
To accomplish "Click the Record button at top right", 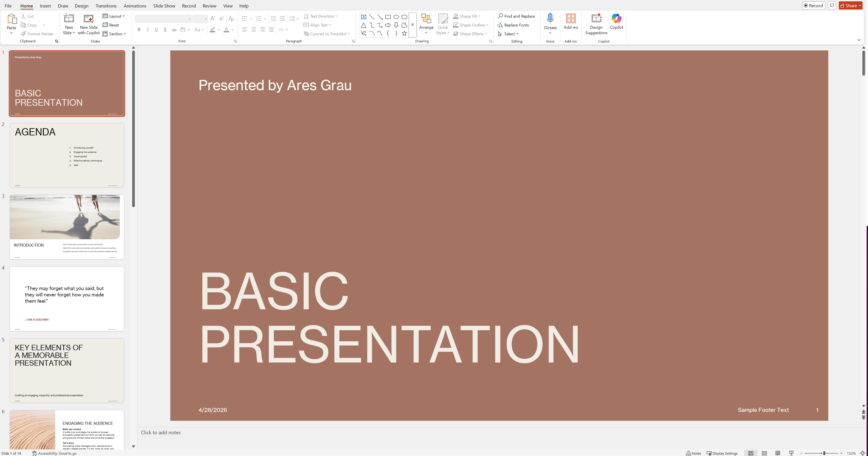I will [x=813, y=5].
